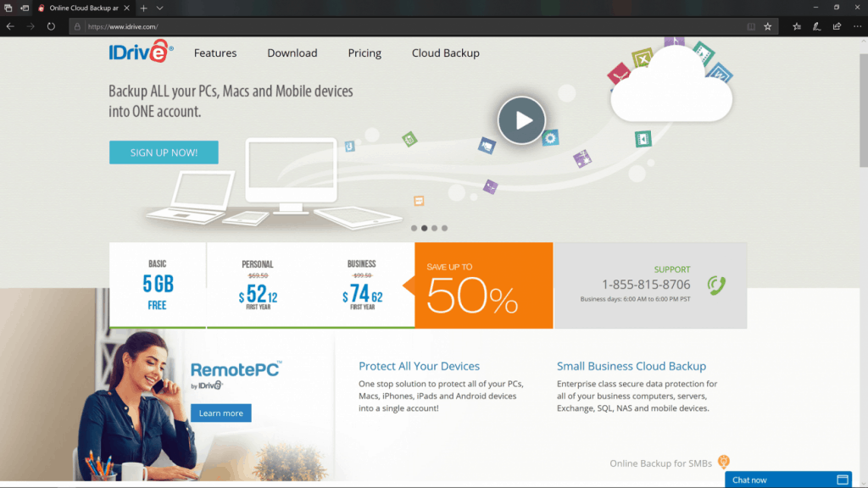The height and width of the screenshot is (488, 868).
Task: Select the Online Cloud Backup browser tab
Action: pyautogui.click(x=83, y=8)
